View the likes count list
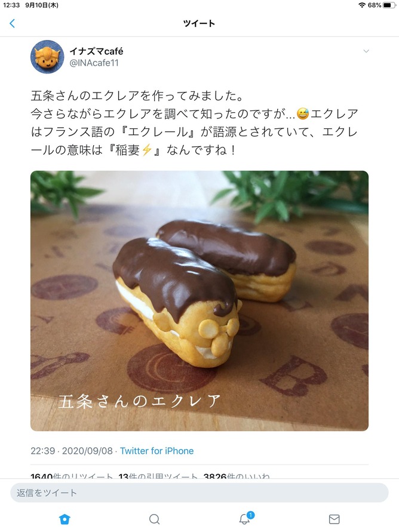 tap(237, 476)
